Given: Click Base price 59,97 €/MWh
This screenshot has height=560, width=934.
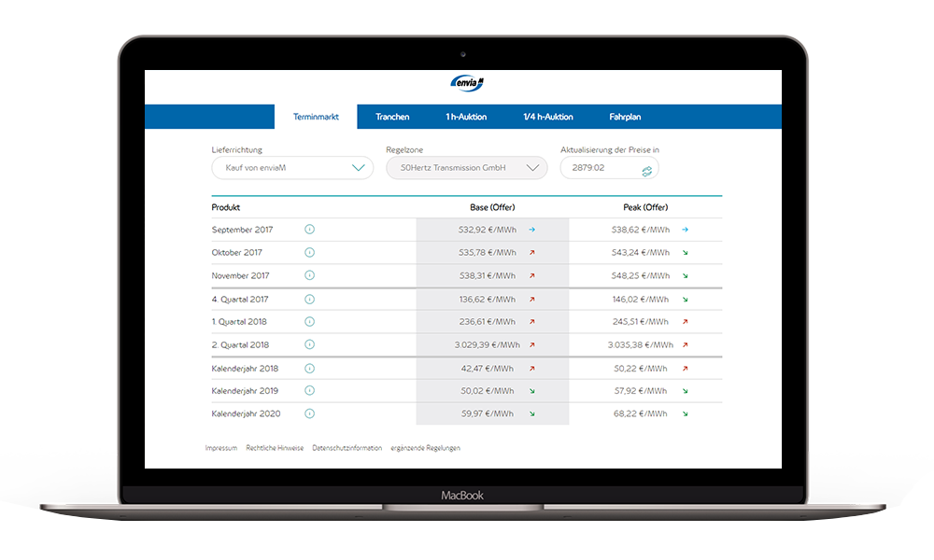Looking at the screenshot, I should 488,413.
